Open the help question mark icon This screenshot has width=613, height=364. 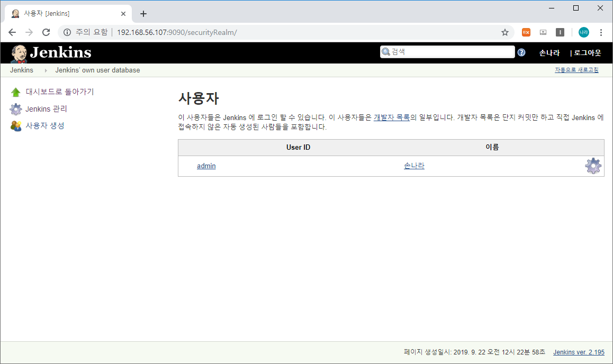(521, 52)
